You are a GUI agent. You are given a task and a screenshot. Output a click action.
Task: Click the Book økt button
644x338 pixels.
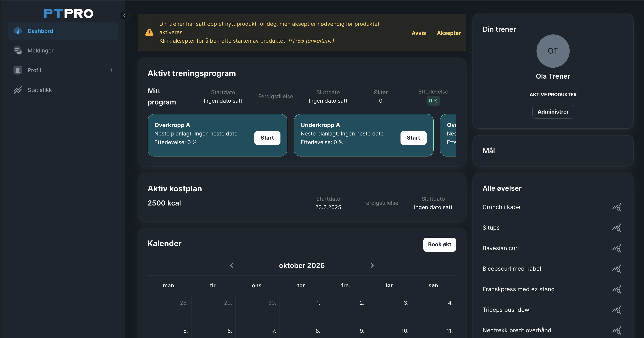pyautogui.click(x=440, y=244)
